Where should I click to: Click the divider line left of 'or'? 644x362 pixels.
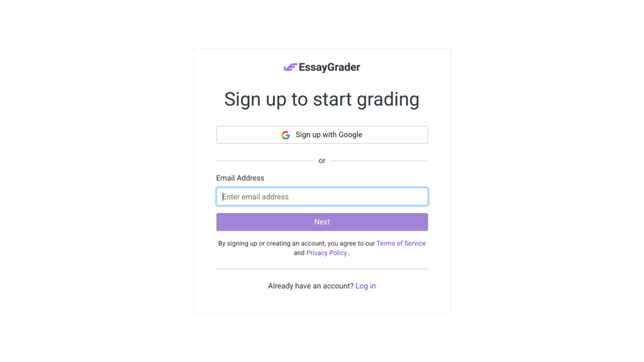tap(265, 161)
